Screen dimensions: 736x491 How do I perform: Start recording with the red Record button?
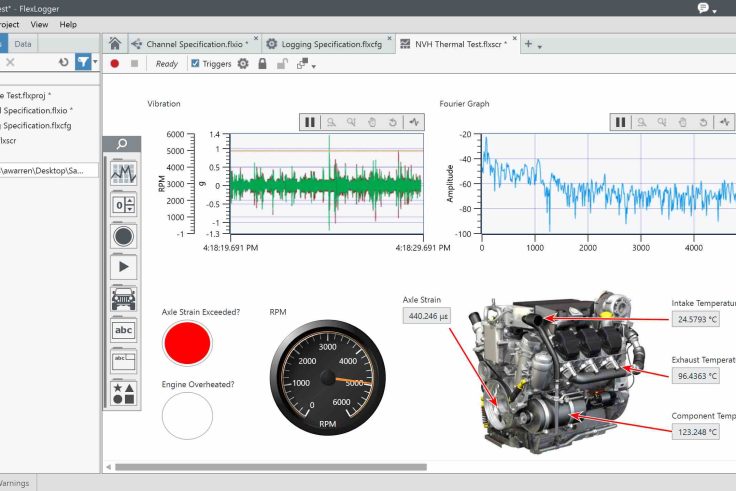click(x=115, y=63)
